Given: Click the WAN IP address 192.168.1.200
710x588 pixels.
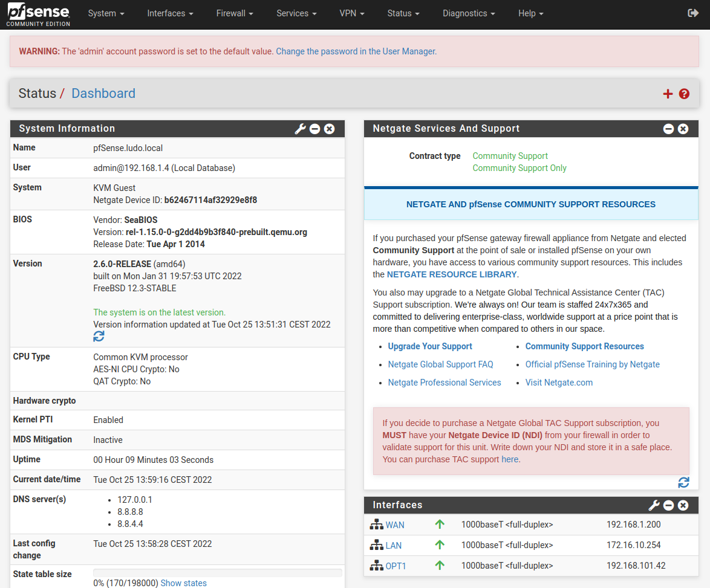Looking at the screenshot, I should (633, 525).
